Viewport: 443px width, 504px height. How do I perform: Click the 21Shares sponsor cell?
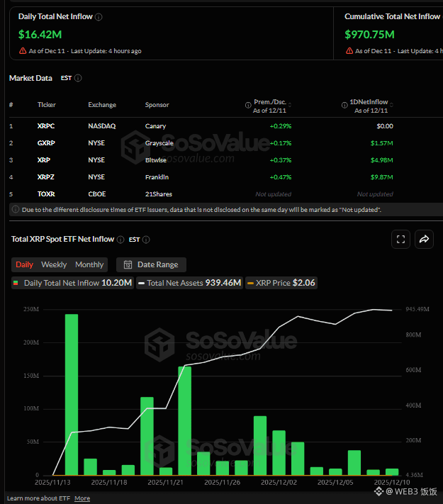(x=159, y=194)
